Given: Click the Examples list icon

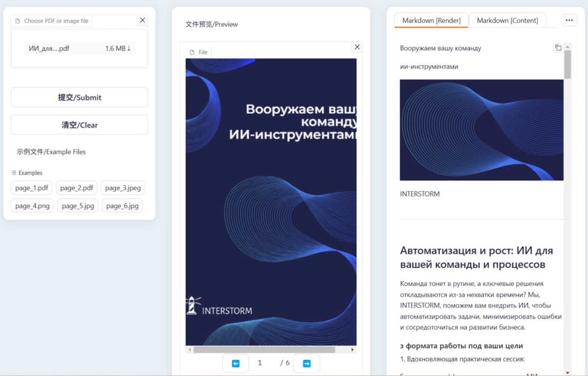Looking at the screenshot, I should coord(14,173).
